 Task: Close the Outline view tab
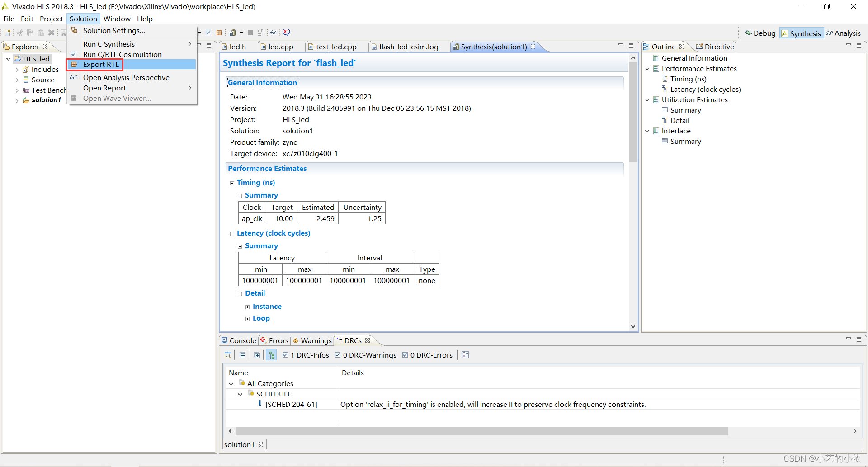click(682, 47)
